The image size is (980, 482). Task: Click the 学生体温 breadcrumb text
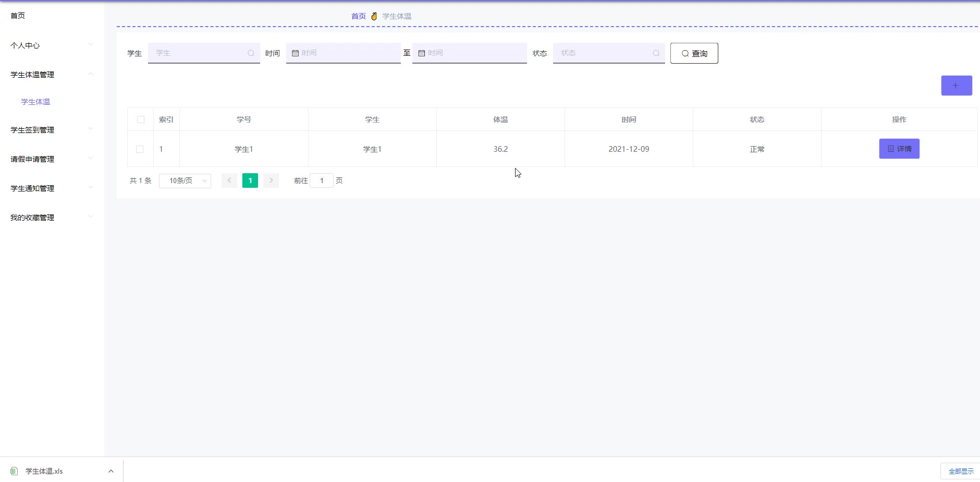(x=397, y=16)
